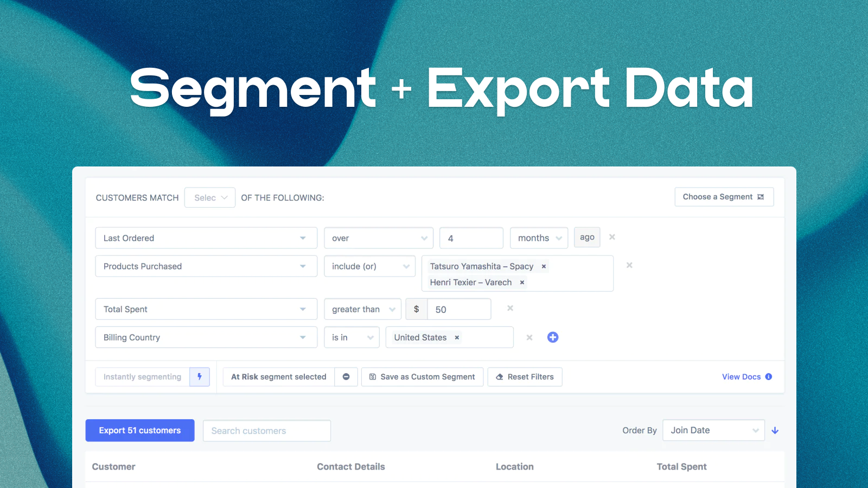Click the minus icon to deselect At Risk segment
The width and height of the screenshot is (868, 488).
coord(346,376)
